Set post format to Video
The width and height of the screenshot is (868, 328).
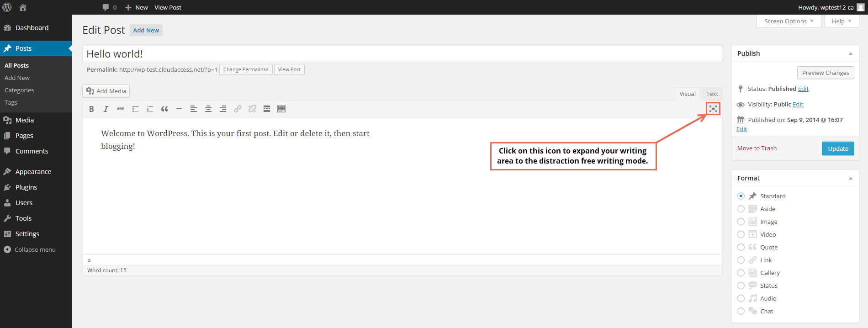[741, 234]
